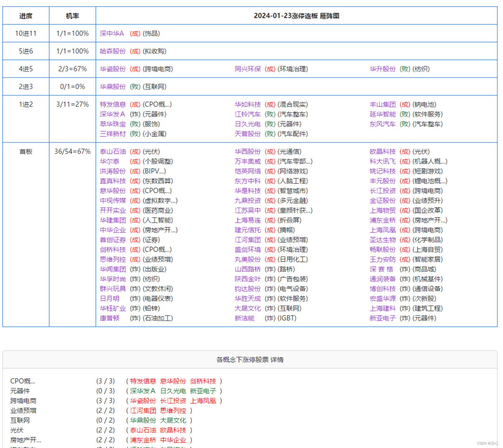Viewport: 503px width, 448px height.
Task: Open 华鼎股份 in the 2进3 row
Action: point(113,87)
